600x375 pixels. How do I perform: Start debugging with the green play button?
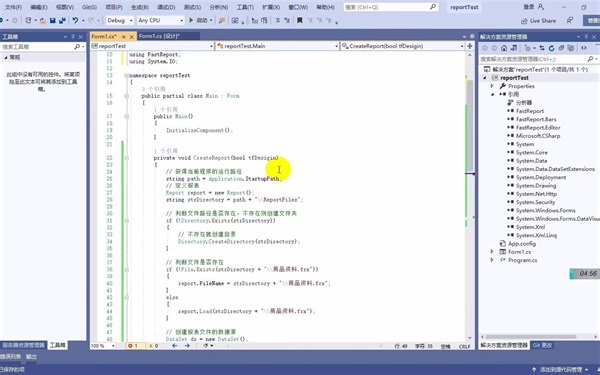point(191,20)
